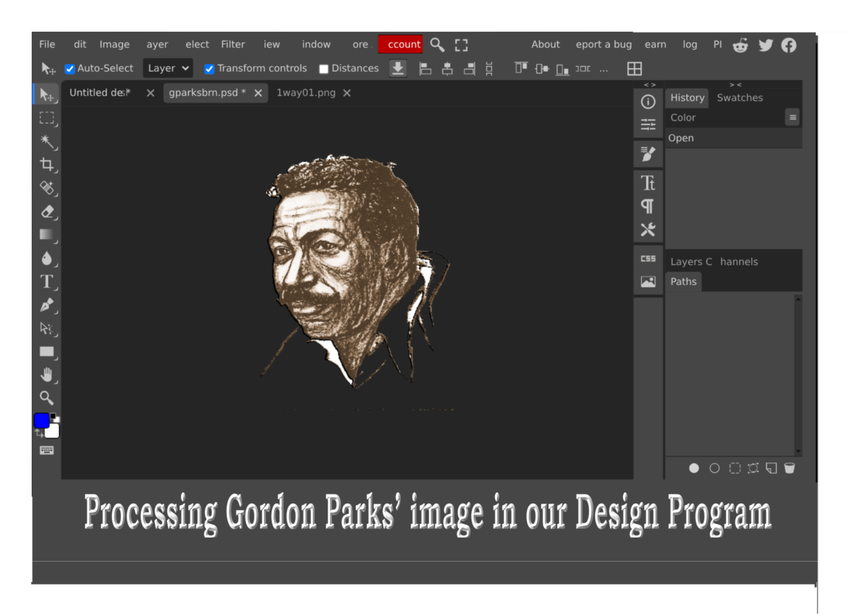
Task: Open the CSS panel icon
Action: tap(648, 258)
